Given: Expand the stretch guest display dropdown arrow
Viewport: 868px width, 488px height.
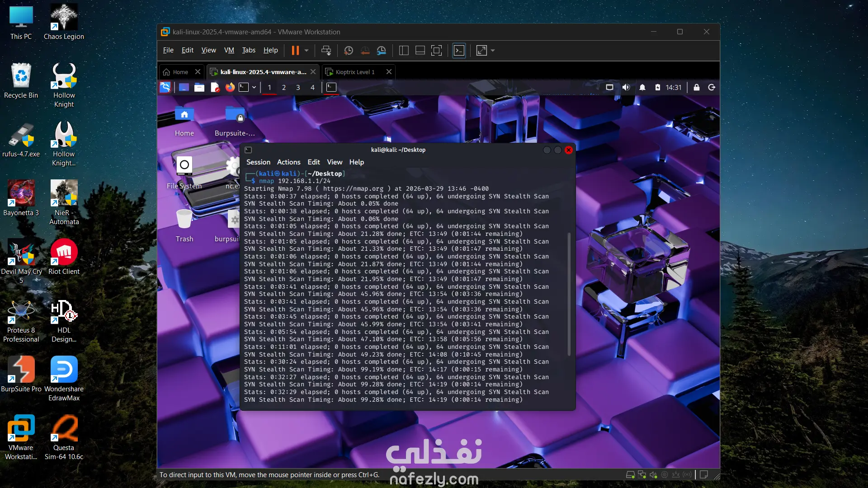Looking at the screenshot, I should tap(493, 51).
